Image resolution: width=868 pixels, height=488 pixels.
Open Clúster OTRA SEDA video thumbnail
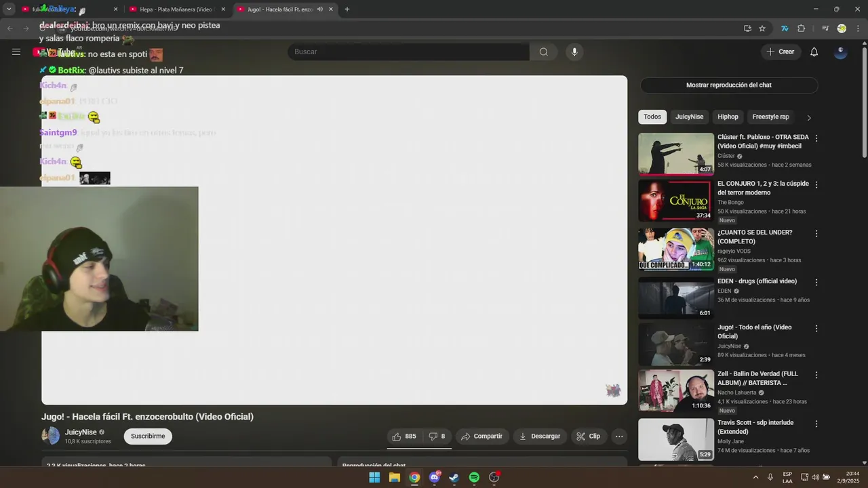(676, 154)
